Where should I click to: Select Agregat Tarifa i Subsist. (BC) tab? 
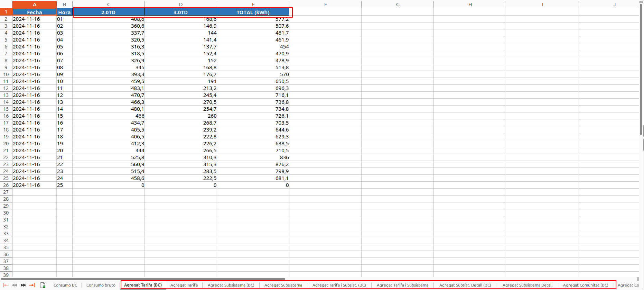339,285
